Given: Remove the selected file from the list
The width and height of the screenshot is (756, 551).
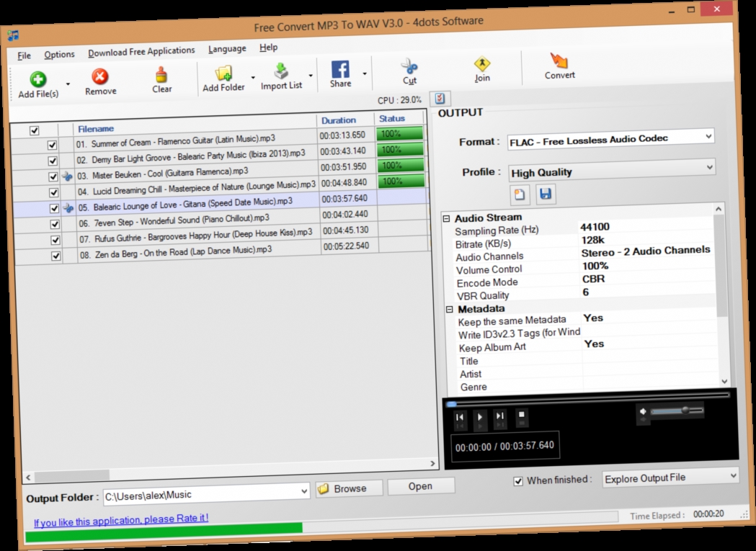Looking at the screenshot, I should pyautogui.click(x=100, y=77).
